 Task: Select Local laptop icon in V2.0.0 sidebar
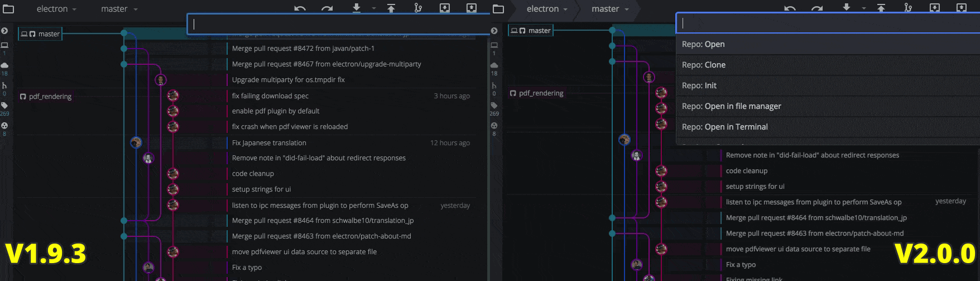point(494,45)
